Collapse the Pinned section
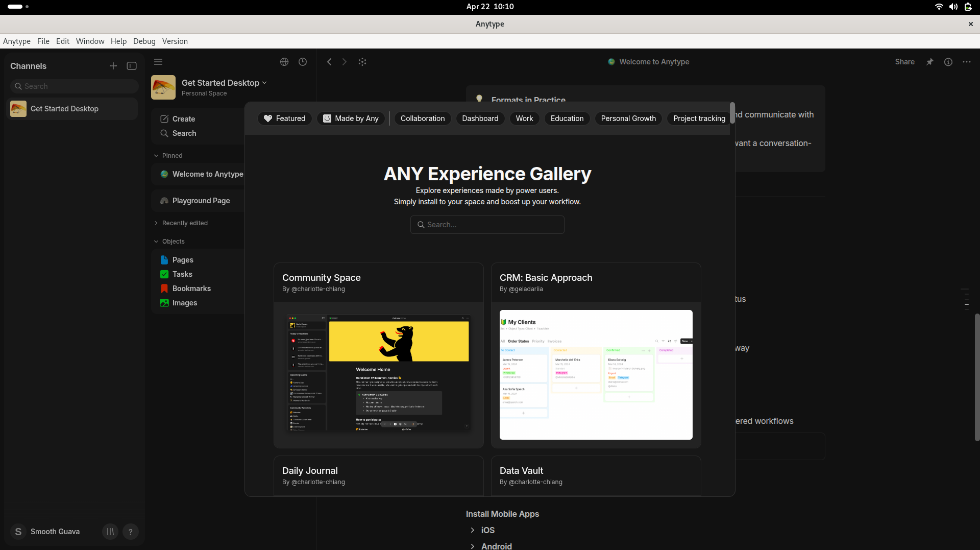 pyautogui.click(x=156, y=156)
